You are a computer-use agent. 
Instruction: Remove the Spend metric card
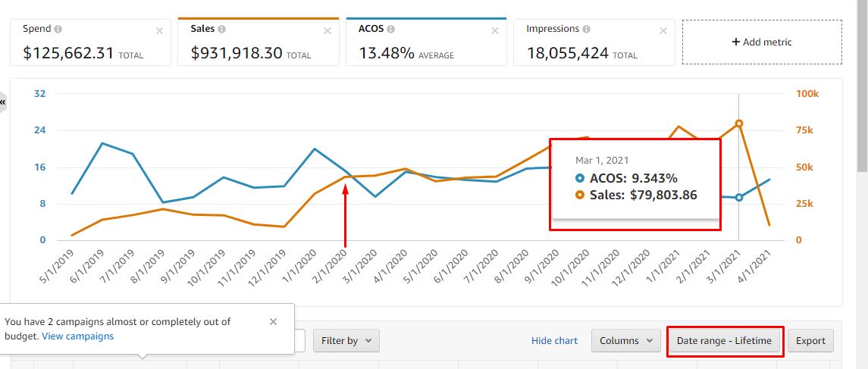pos(159,31)
